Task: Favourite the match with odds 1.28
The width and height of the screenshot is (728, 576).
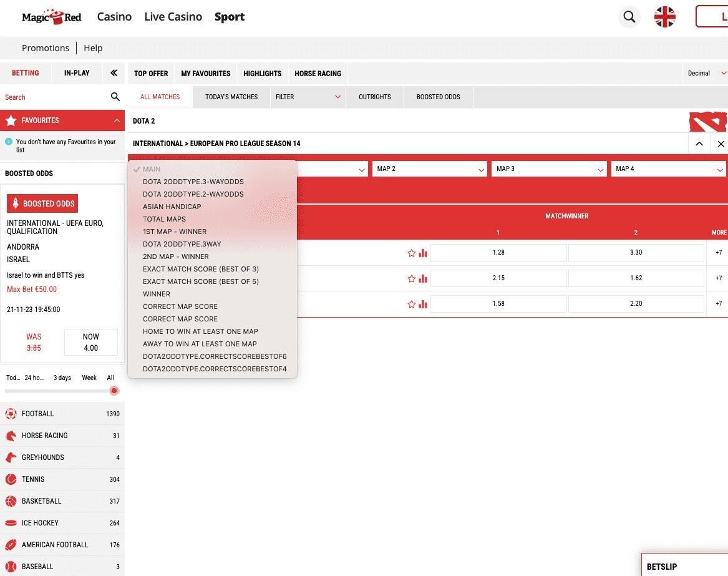Action: pyautogui.click(x=411, y=253)
